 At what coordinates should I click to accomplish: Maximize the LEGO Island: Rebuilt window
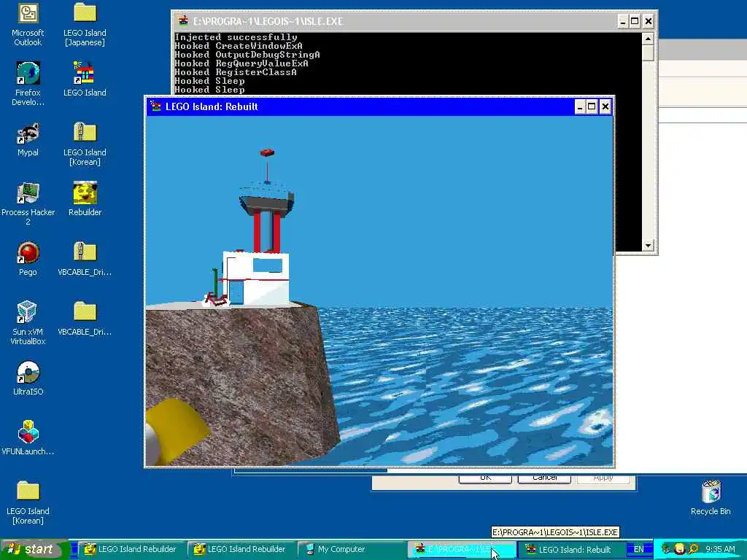592,106
